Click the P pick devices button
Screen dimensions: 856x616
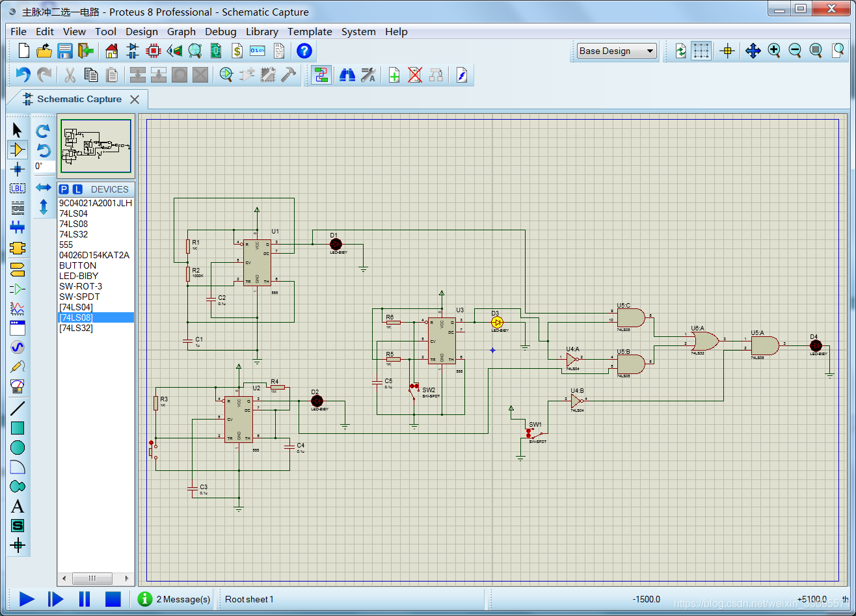[64, 189]
